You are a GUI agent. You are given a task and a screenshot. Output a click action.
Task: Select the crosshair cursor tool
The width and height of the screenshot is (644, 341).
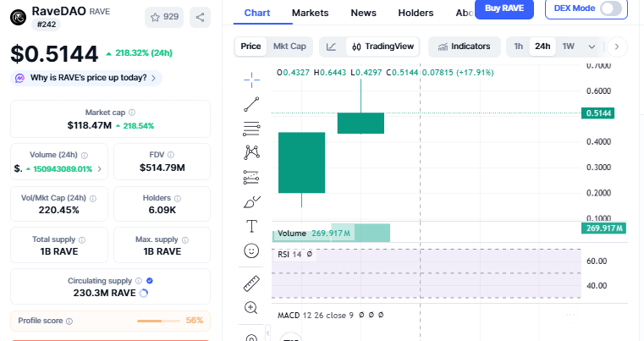(x=251, y=79)
